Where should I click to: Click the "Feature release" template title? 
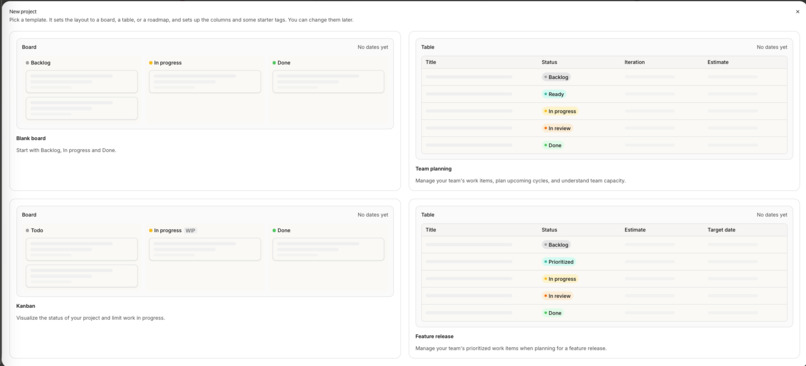(x=434, y=336)
